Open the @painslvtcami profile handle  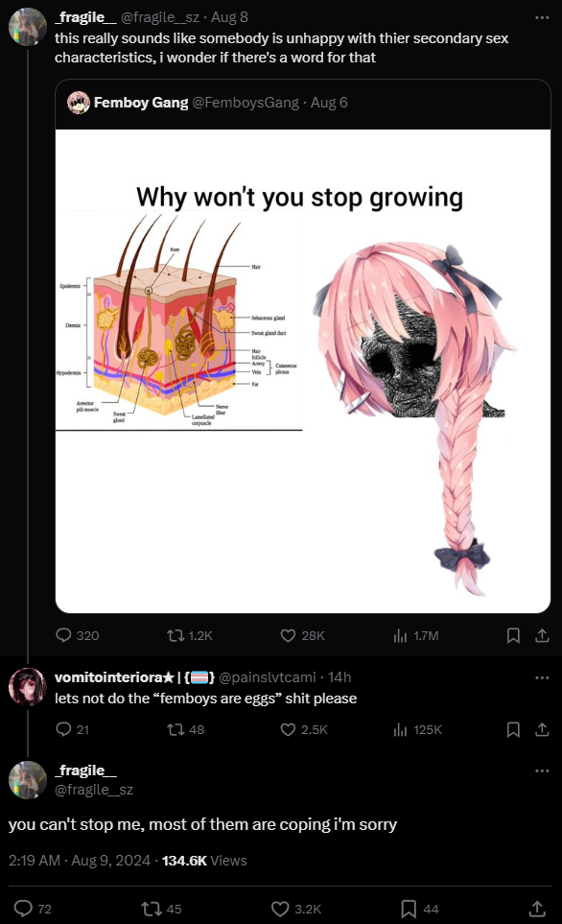(267, 677)
